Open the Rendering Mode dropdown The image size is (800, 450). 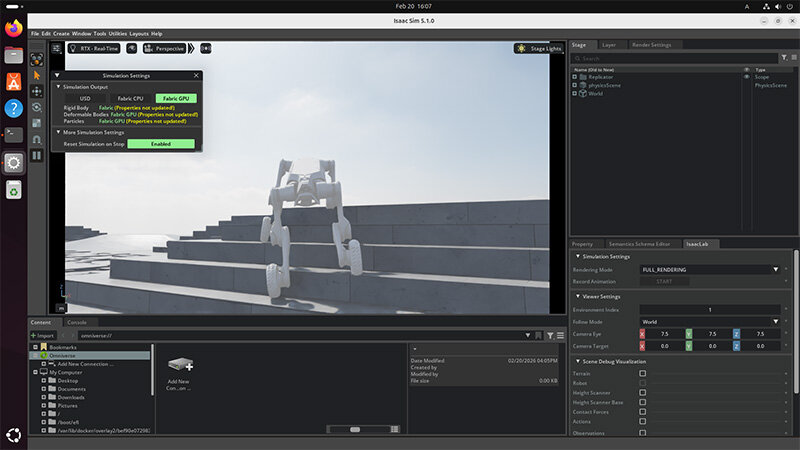coord(710,269)
